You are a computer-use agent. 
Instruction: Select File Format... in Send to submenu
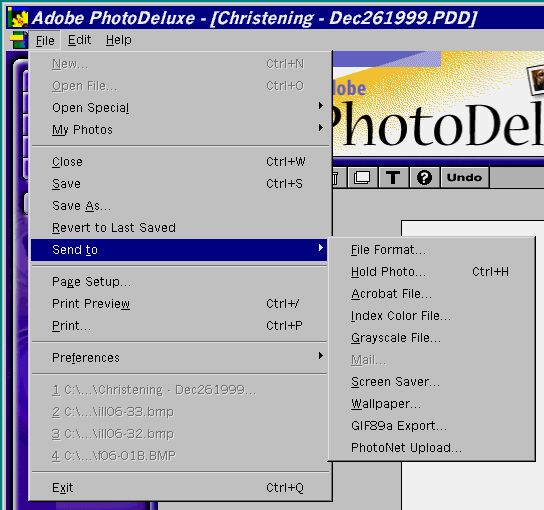coord(431,250)
